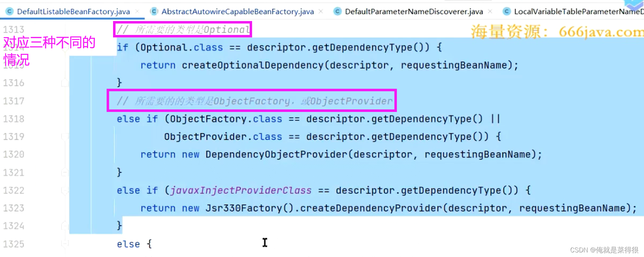Close AbstractAutowireCapableBeanFactory.java tab
Viewport: 644px width, 257px height.
point(321,11)
